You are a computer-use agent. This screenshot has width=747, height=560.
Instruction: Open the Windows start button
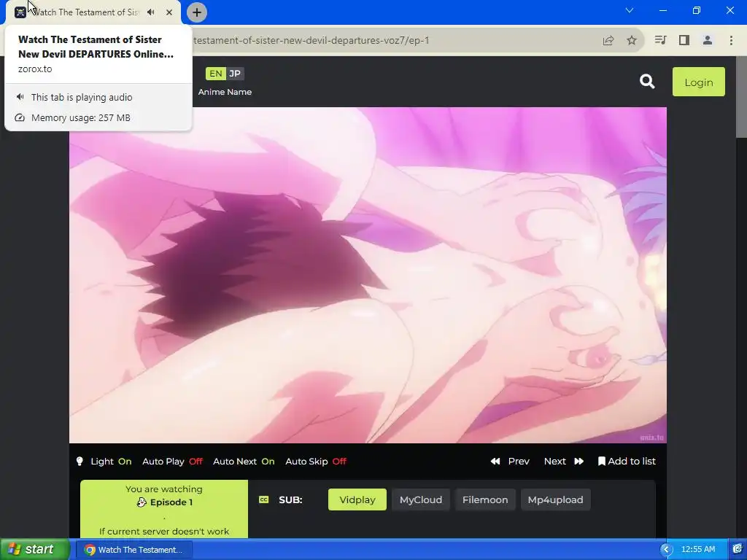(35, 550)
